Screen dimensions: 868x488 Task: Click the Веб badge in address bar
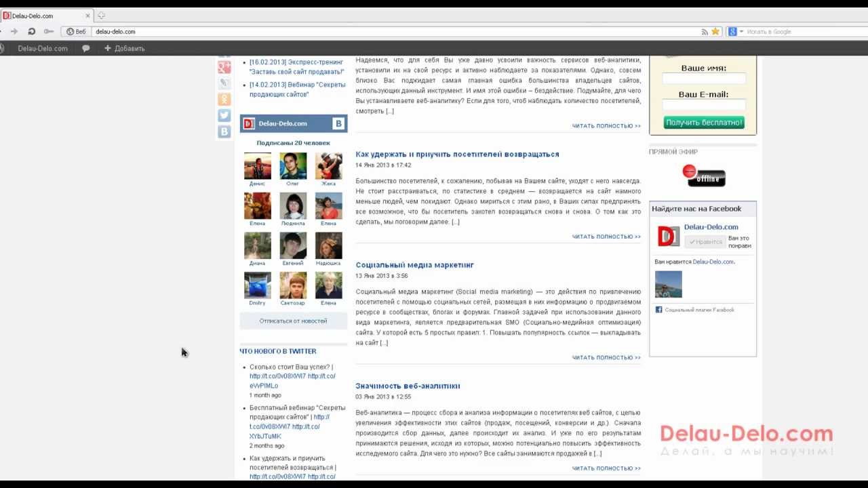click(x=76, y=31)
